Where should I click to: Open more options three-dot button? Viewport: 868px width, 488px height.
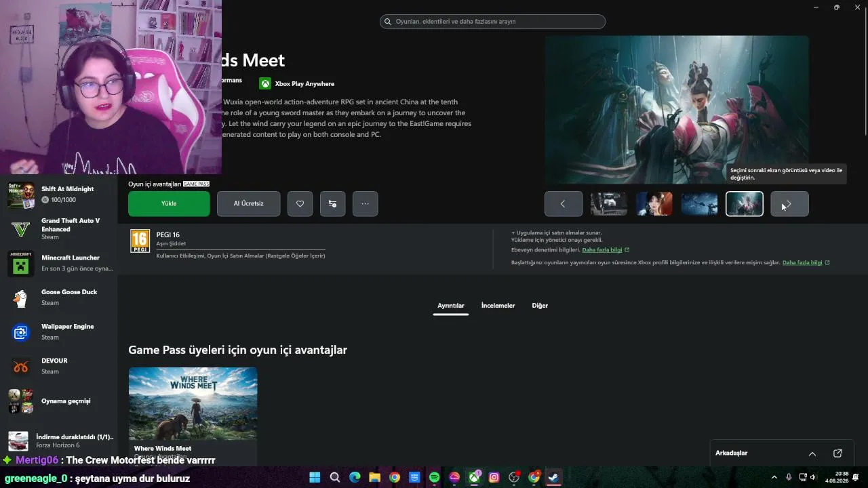(x=365, y=203)
